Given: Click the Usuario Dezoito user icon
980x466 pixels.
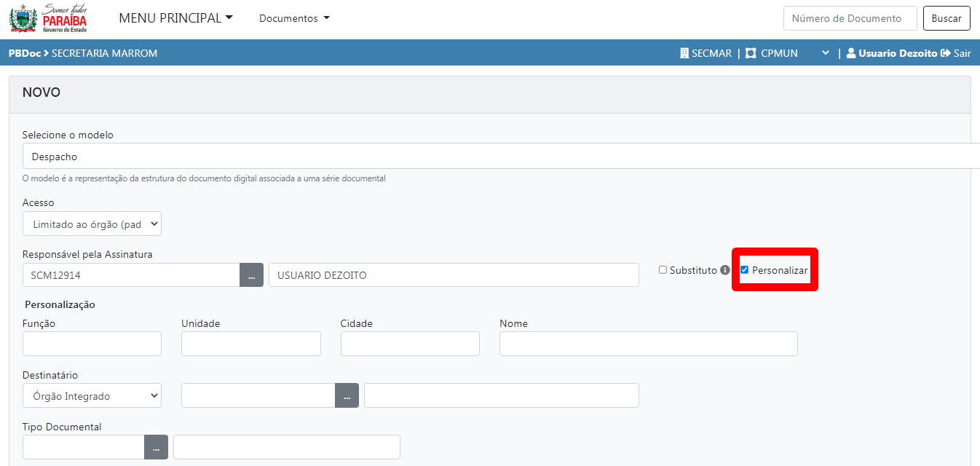Looking at the screenshot, I should tap(850, 53).
